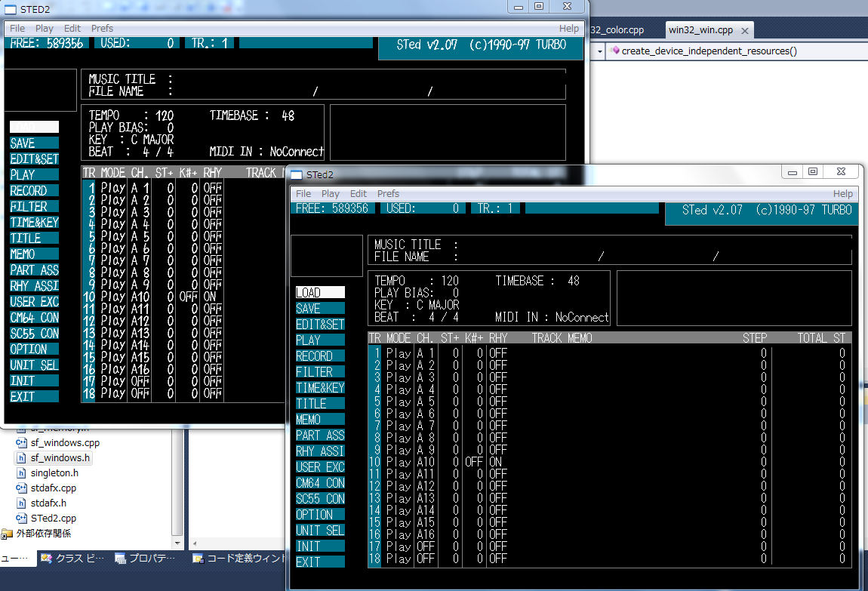
Task: Click the dropdown arrow left of the method list
Action: coord(599,51)
